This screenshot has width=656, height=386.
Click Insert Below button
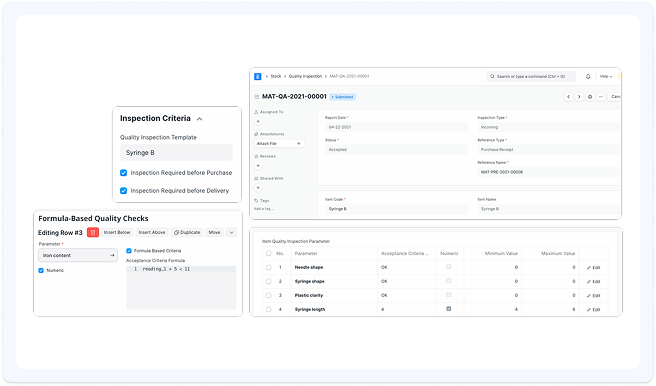pos(117,233)
